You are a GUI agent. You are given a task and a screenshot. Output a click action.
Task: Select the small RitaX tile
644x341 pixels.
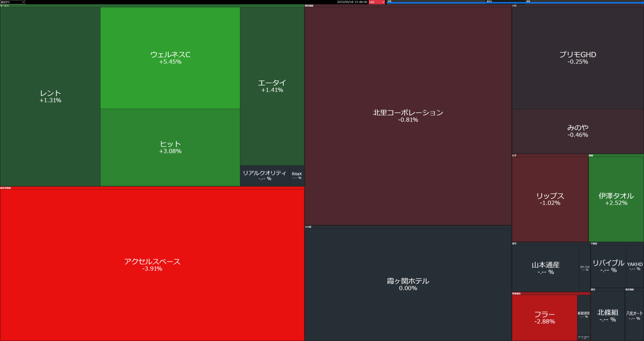click(x=297, y=176)
